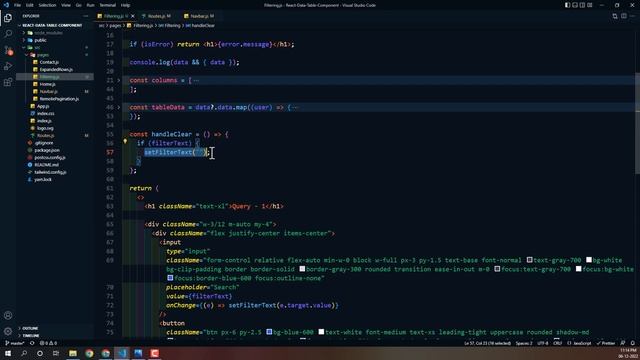Open Cortana circle in taskbar

pos(40,353)
